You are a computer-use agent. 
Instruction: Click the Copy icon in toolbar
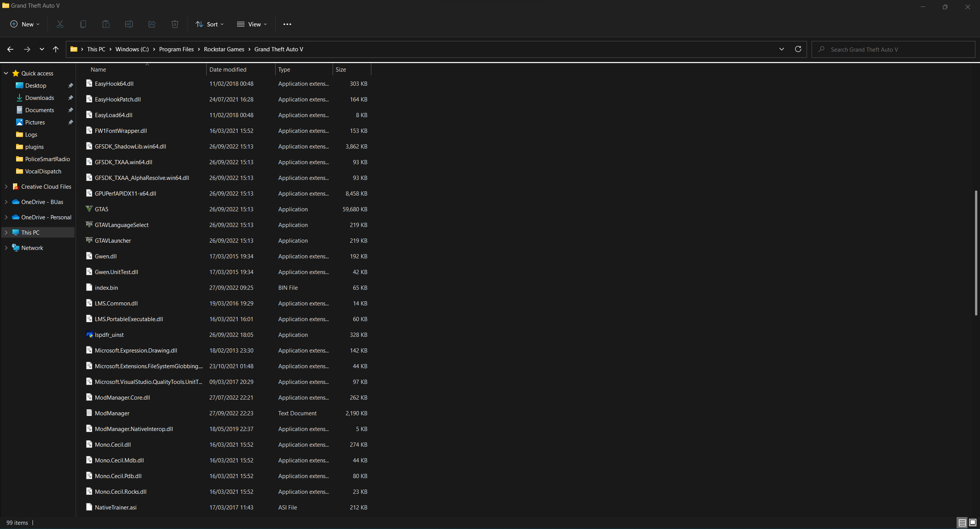(83, 24)
